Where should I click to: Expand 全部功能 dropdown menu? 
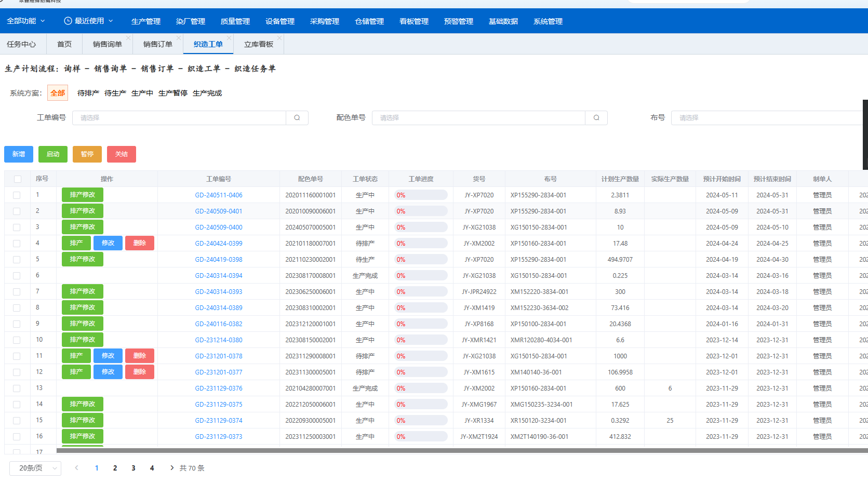coord(26,21)
